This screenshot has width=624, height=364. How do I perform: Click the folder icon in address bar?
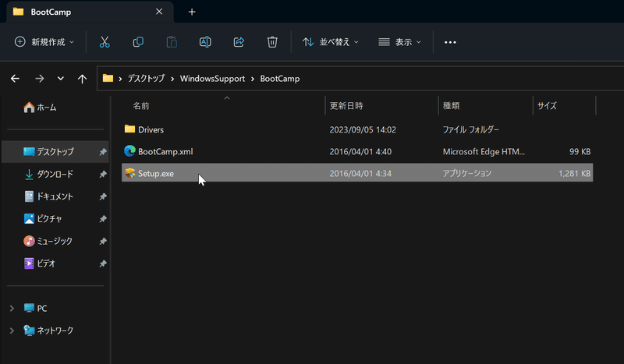pyautogui.click(x=108, y=78)
